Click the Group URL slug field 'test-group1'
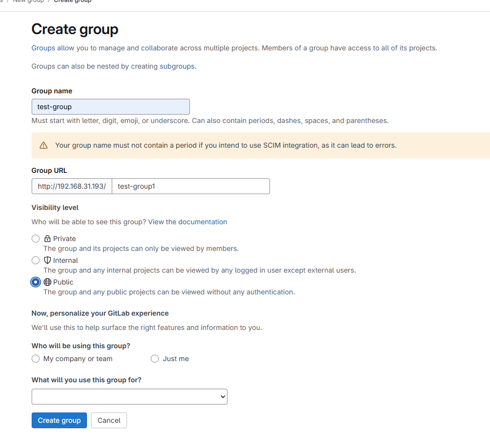490x448 pixels. (x=191, y=186)
